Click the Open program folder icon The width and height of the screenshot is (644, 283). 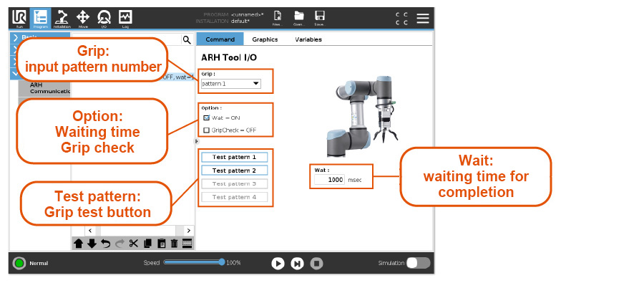pyautogui.click(x=298, y=18)
